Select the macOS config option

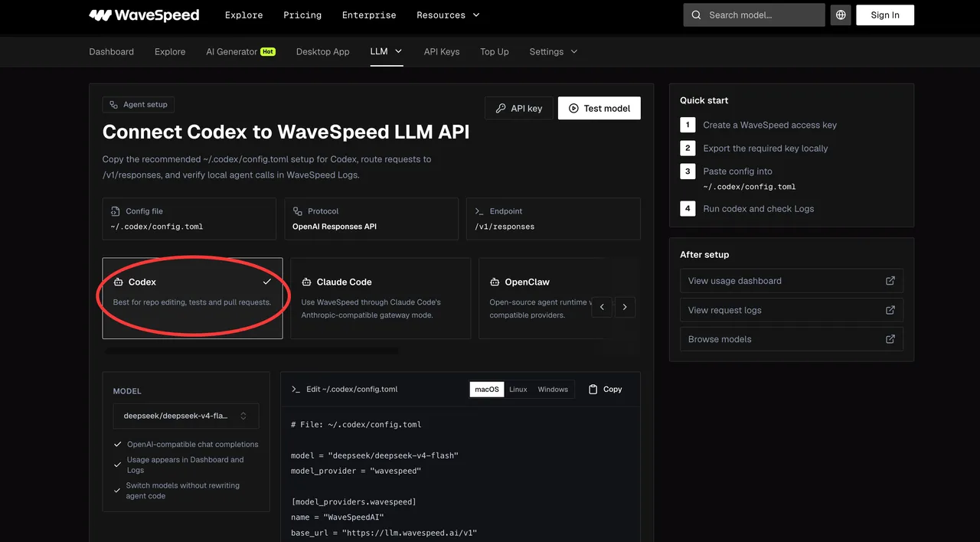(x=487, y=389)
